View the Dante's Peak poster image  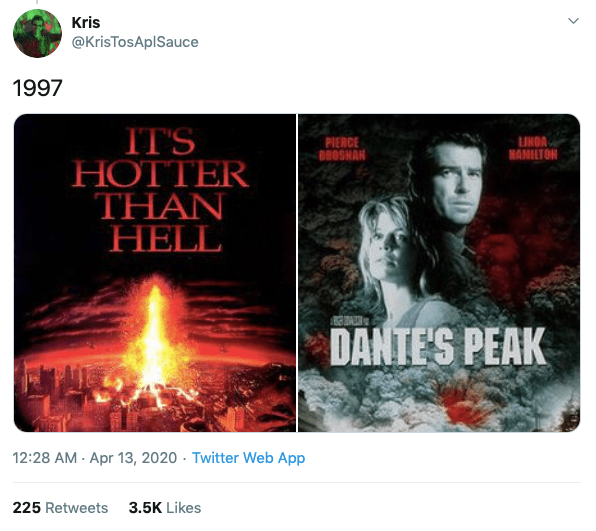(439, 273)
